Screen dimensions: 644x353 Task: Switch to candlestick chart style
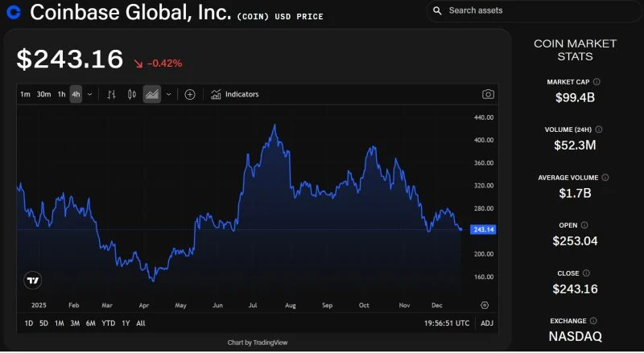pyautogui.click(x=132, y=94)
